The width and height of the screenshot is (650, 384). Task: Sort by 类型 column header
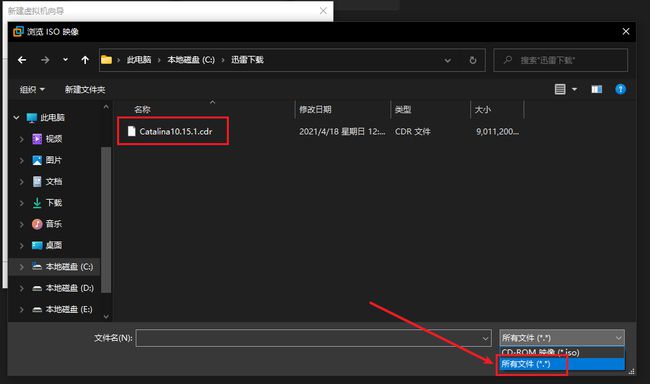[x=403, y=109]
